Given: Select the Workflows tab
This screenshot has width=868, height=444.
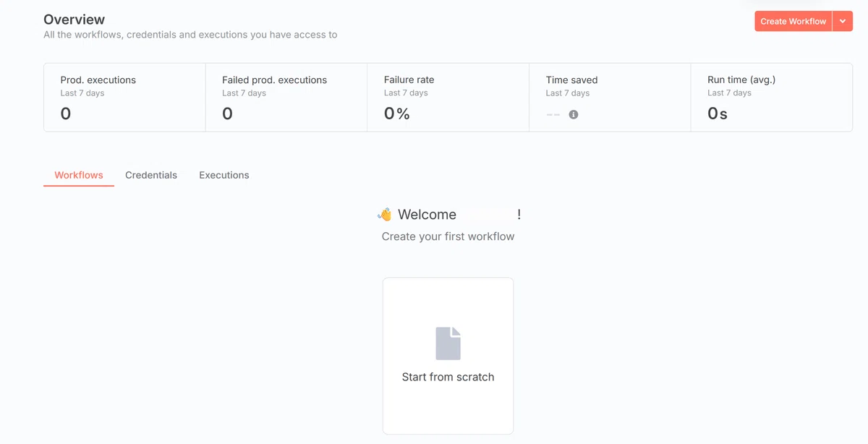Looking at the screenshot, I should 79,175.
